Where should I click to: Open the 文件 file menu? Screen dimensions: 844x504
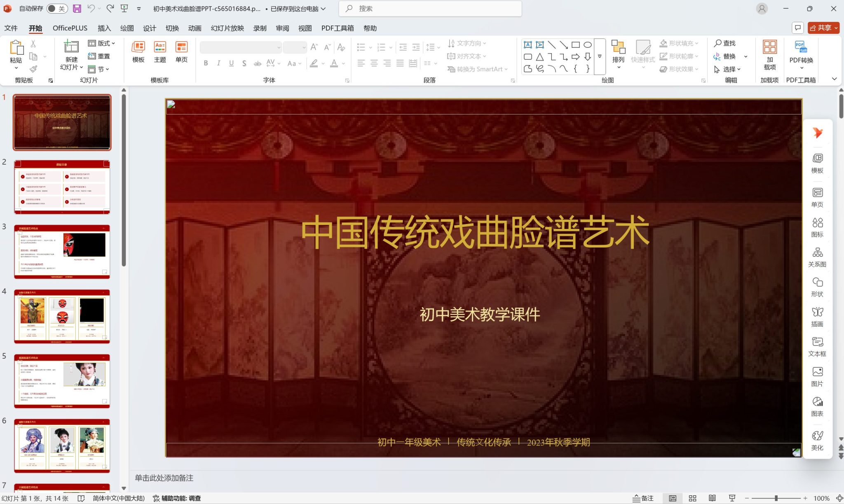click(11, 28)
